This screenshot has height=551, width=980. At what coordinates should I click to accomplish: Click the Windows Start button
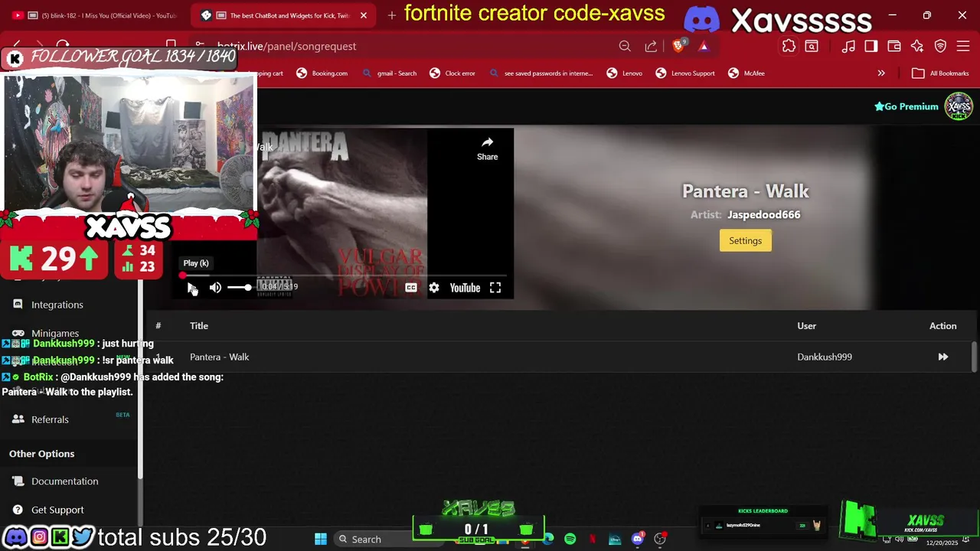point(321,539)
